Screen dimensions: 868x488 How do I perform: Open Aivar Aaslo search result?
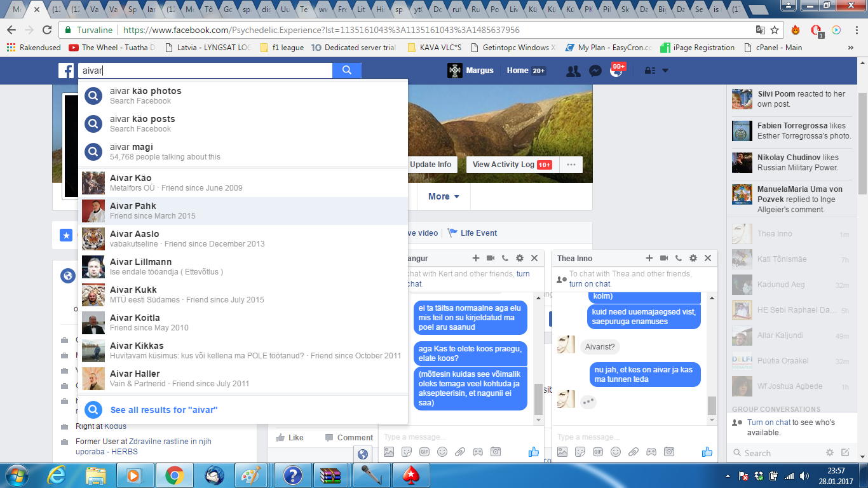[x=243, y=238]
